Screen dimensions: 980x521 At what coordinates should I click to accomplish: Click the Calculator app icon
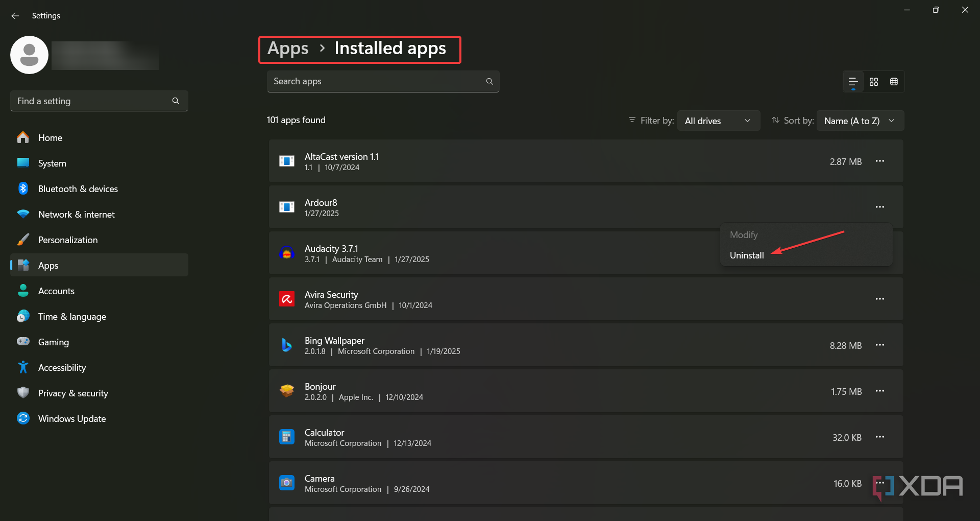click(x=287, y=437)
